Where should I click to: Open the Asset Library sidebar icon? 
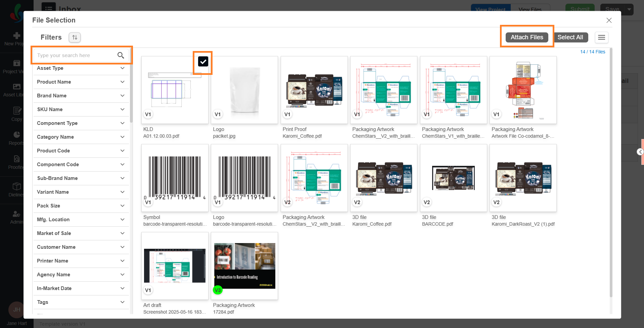point(16,87)
